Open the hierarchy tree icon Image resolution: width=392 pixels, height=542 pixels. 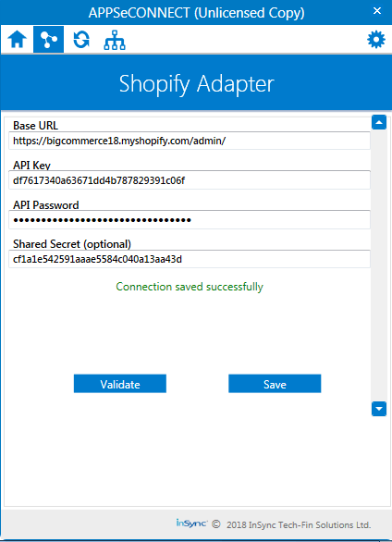115,40
